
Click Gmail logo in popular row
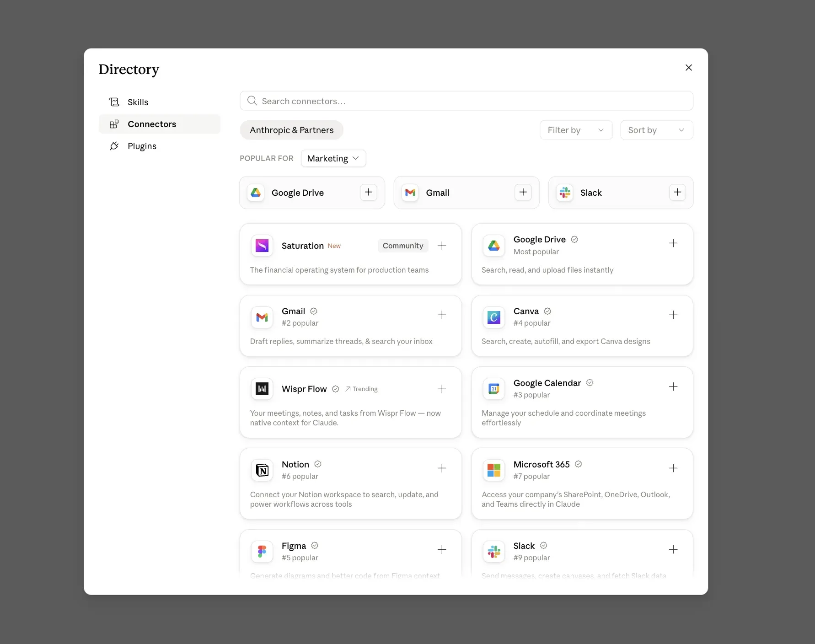click(410, 193)
